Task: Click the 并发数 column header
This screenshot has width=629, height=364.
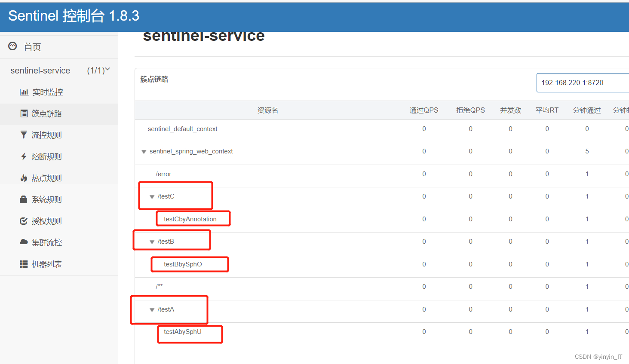Action: click(x=510, y=110)
